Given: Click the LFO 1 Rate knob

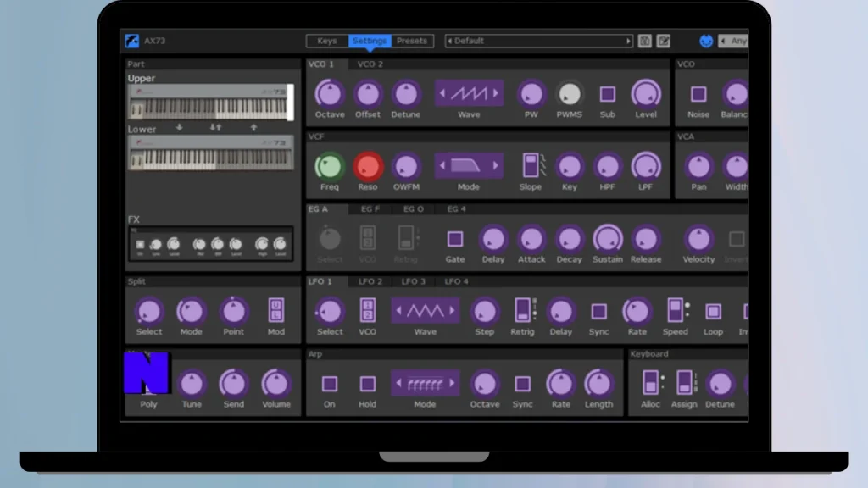Looking at the screenshot, I should coord(637,311).
